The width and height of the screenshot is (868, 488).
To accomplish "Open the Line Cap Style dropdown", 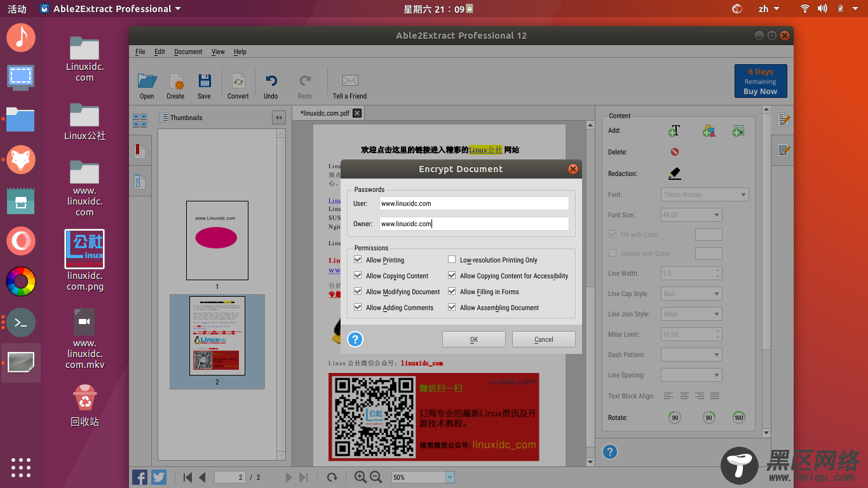I will pyautogui.click(x=691, y=294).
